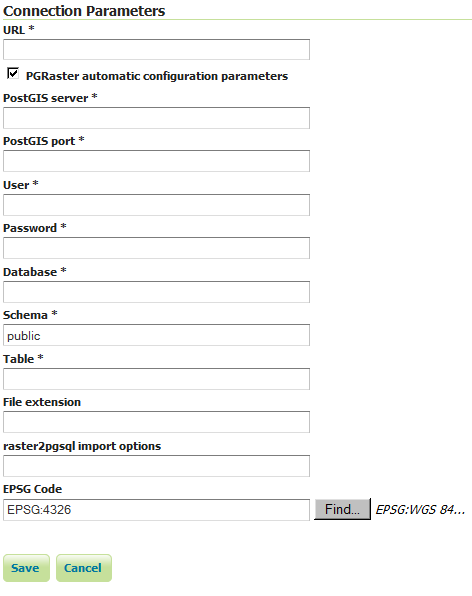Focus the Password input box

pos(157,248)
